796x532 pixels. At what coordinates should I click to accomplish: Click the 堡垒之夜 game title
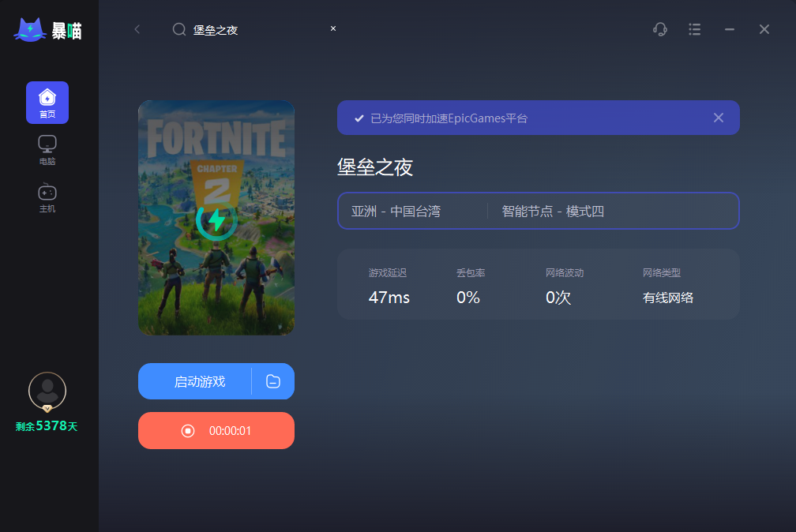(x=375, y=167)
